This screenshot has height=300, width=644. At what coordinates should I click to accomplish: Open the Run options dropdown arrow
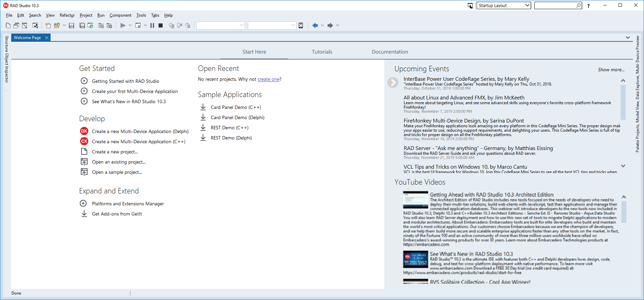tap(130, 25)
